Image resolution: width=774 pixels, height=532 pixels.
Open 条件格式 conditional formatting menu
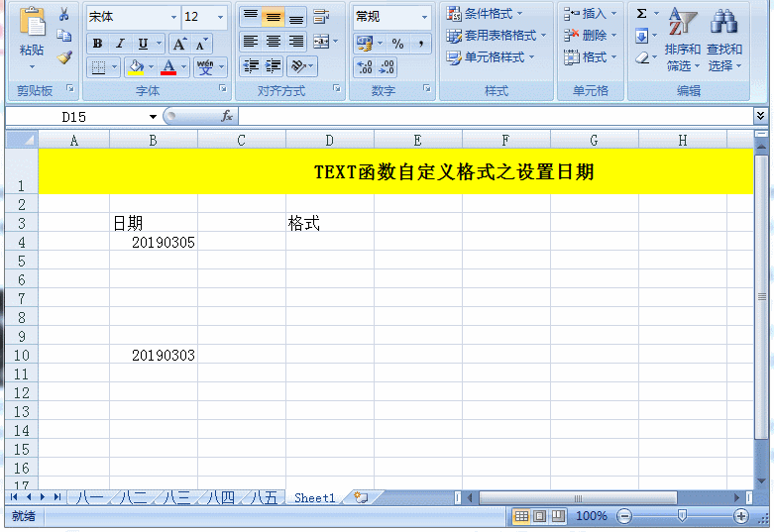point(485,14)
